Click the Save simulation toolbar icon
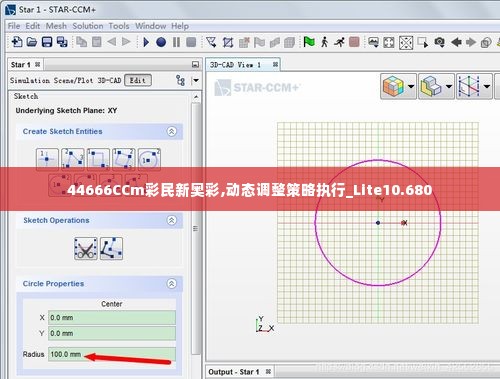 [47, 42]
